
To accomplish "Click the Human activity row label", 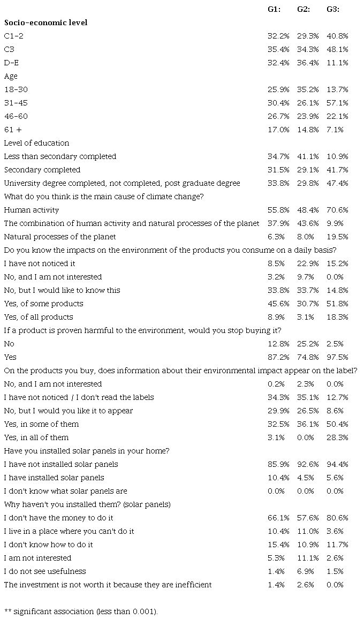I will (31, 210).
